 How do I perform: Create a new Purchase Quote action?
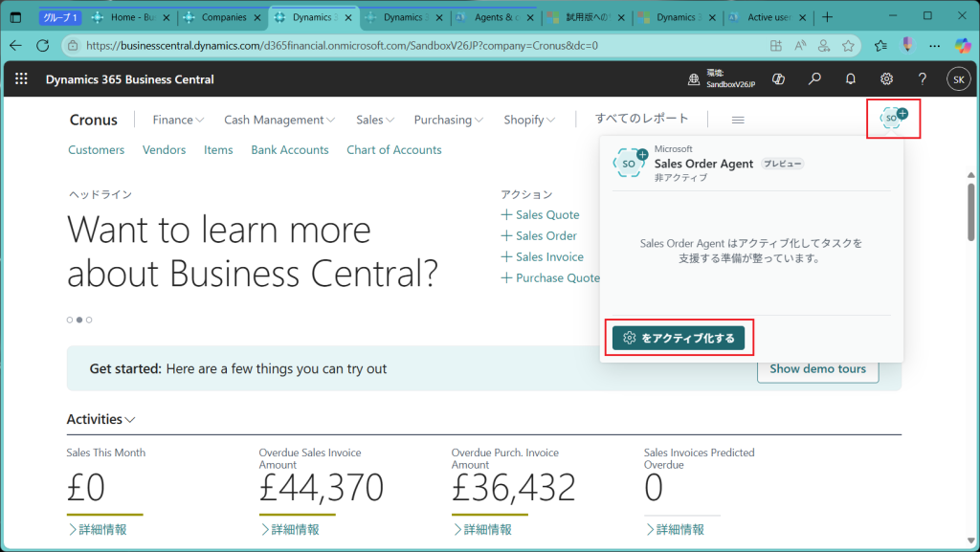tap(550, 277)
